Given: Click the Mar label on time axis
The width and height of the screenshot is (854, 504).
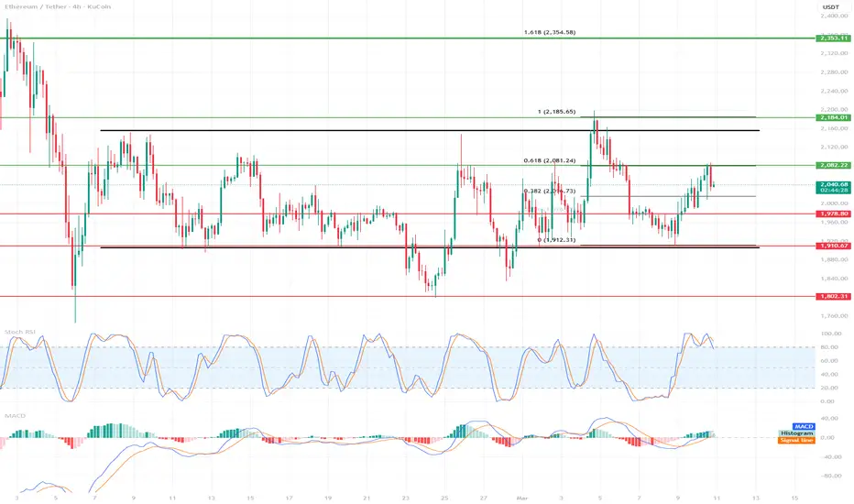Looking at the screenshot, I should [x=522, y=498].
